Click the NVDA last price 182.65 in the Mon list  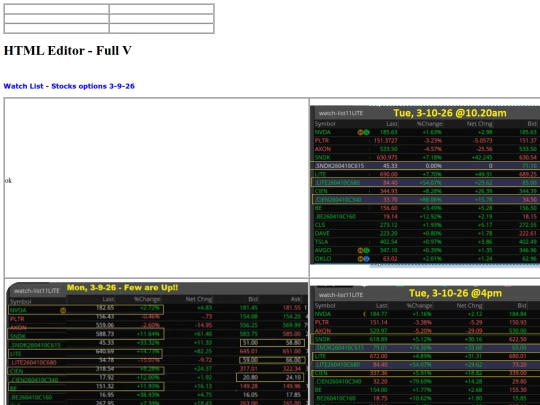(105, 308)
